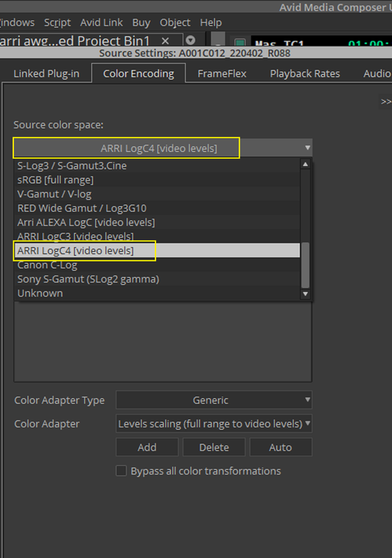Select ARRI LogC3 [video levels] option
This screenshot has width=392, height=558.
click(157, 236)
